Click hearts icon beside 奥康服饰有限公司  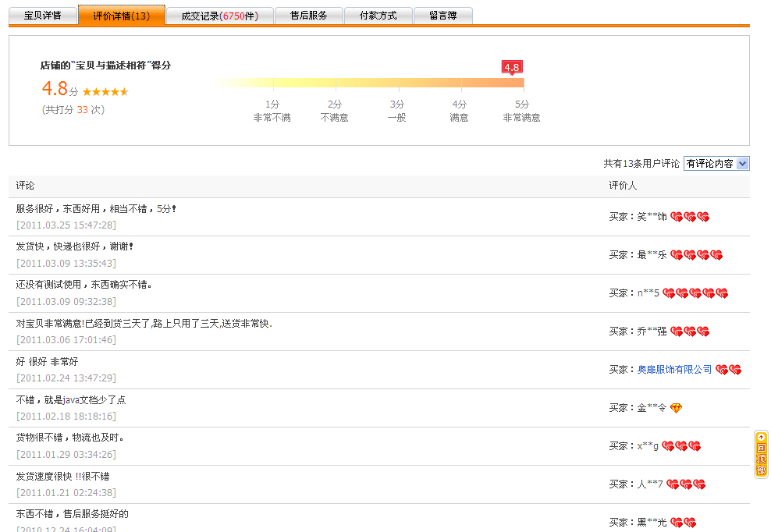(x=728, y=370)
